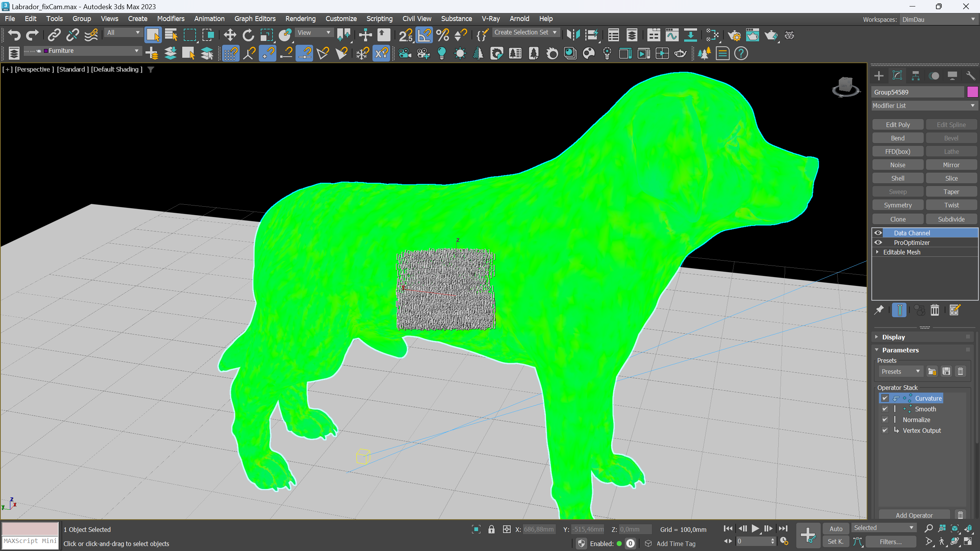The height and width of the screenshot is (551, 980).
Task: Click the pink object color swatch
Action: [972, 92]
